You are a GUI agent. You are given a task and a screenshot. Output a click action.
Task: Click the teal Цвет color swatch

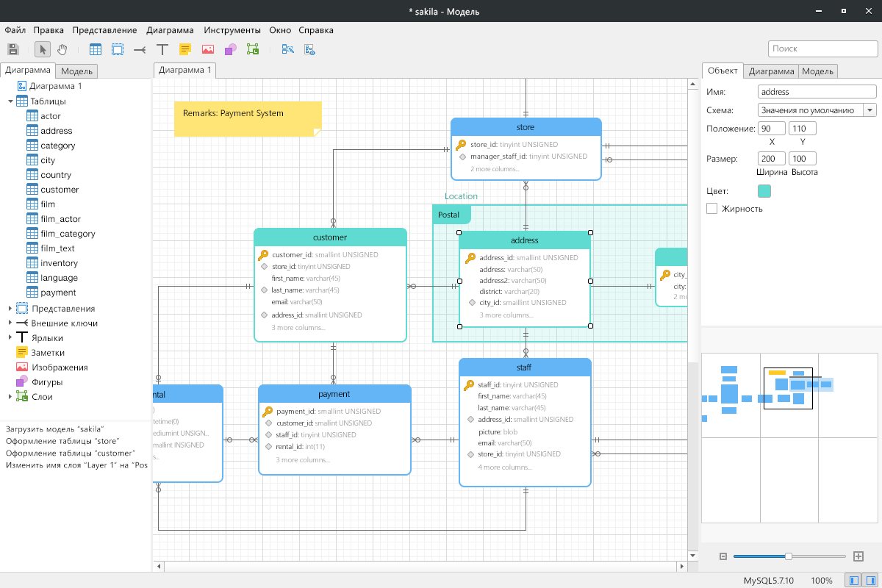point(764,191)
